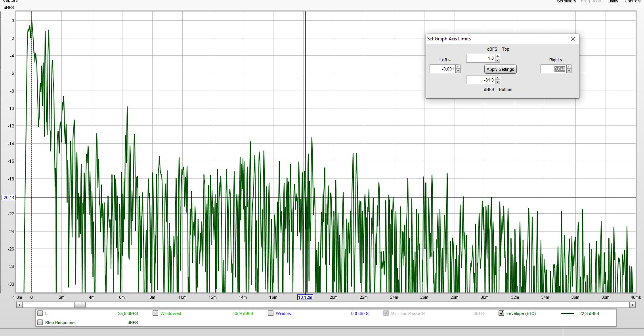Open the Limits option at top right

[x=613, y=2]
